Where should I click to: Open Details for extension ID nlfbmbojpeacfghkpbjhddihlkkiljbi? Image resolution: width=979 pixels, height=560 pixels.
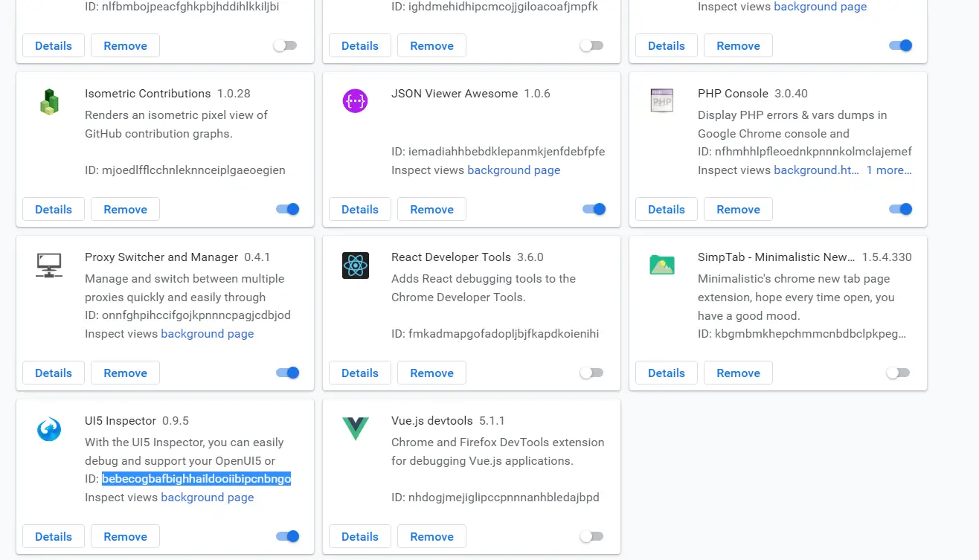(54, 45)
